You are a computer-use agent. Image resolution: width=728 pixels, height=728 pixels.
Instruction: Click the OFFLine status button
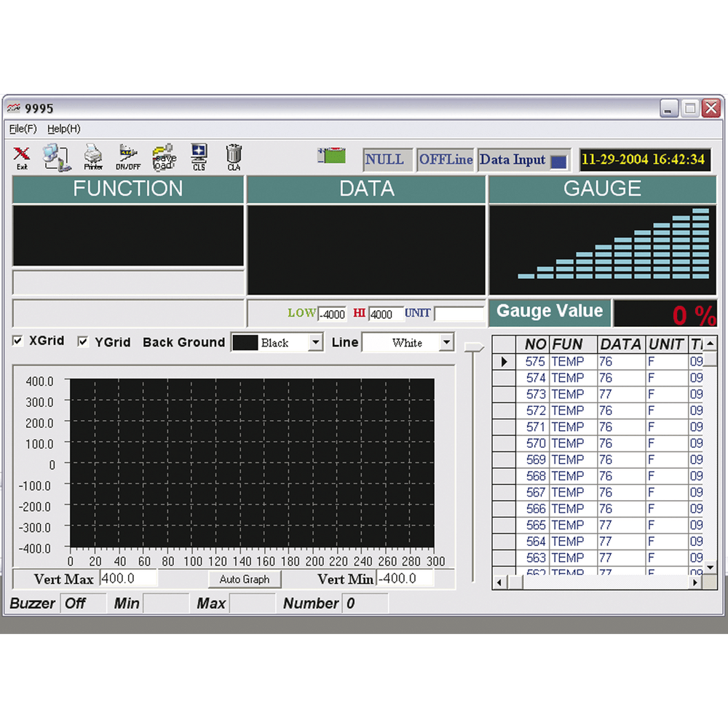coord(446,159)
